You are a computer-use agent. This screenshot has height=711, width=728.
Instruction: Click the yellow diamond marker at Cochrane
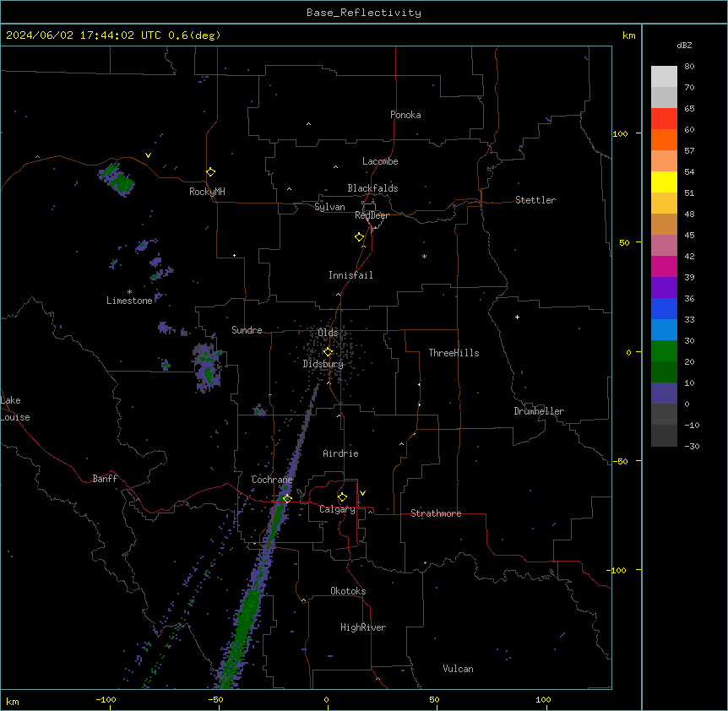(x=287, y=499)
